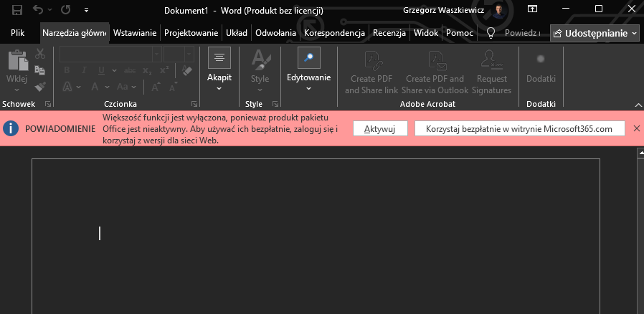Switch to Pomoc tab
Viewport: 644px width, 314px height.
coord(460,33)
